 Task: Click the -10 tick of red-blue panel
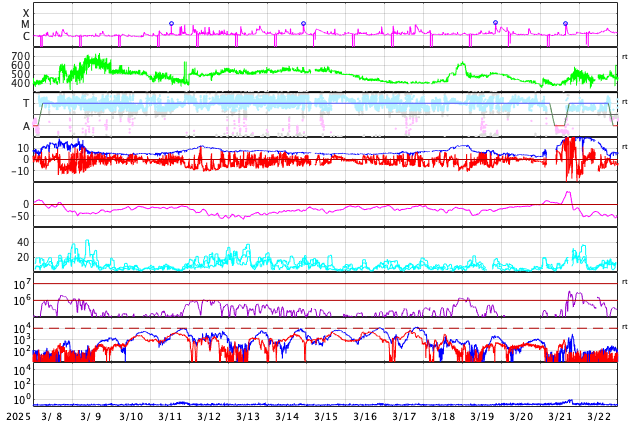pyautogui.click(x=20, y=171)
